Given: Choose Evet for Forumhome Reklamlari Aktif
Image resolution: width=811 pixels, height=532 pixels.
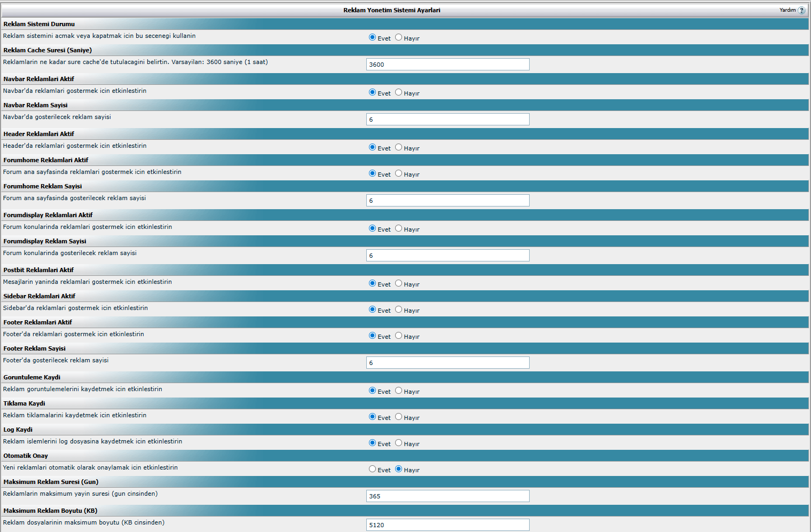Looking at the screenshot, I should coord(372,173).
